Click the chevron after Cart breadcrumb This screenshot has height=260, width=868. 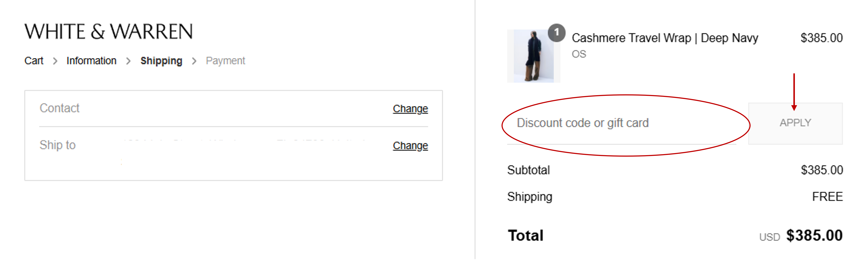55,61
